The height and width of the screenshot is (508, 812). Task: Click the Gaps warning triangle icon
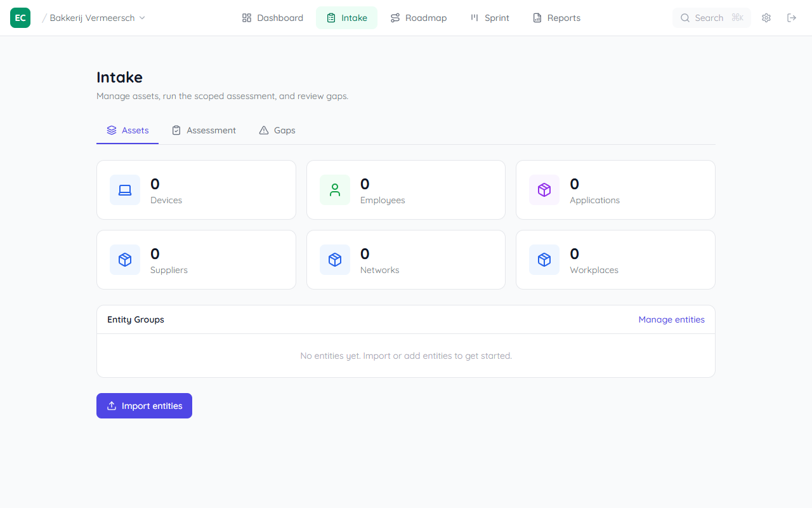coord(263,130)
